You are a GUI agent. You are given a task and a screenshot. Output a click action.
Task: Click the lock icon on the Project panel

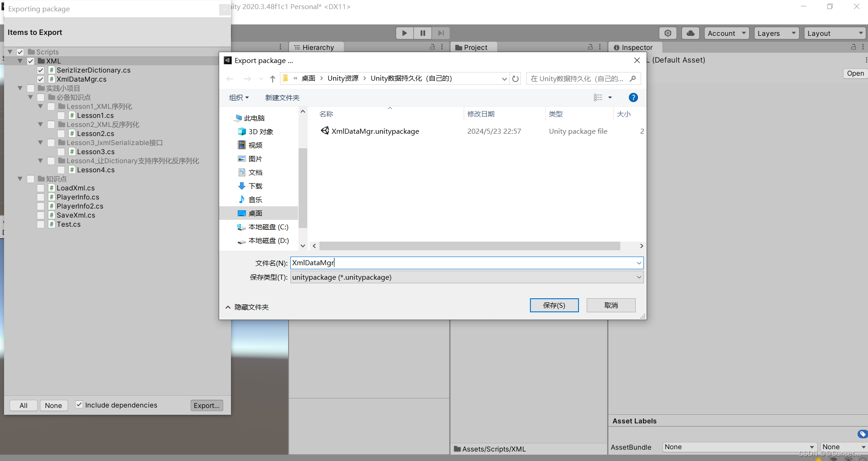click(590, 47)
